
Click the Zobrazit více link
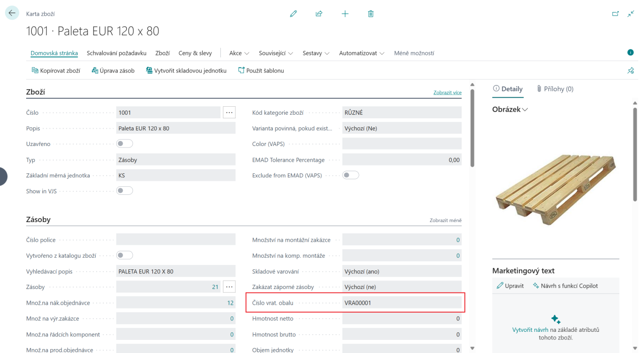point(447,93)
